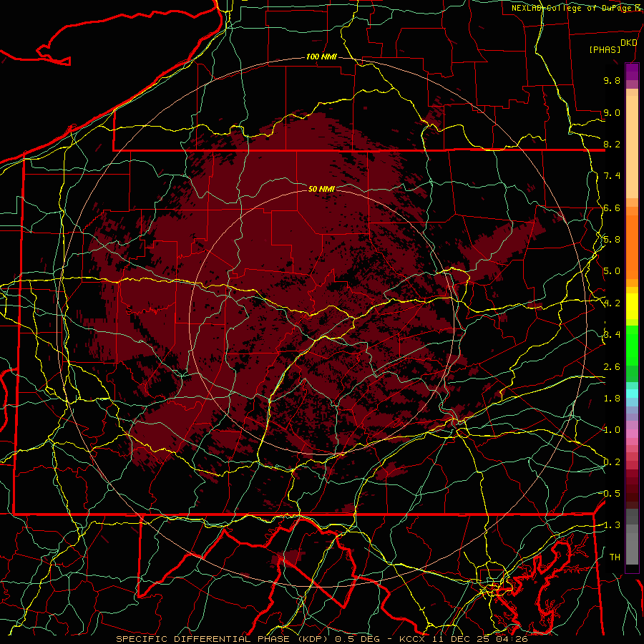
Task: Pick the purple segment atop the color bar
Action: coord(632,72)
